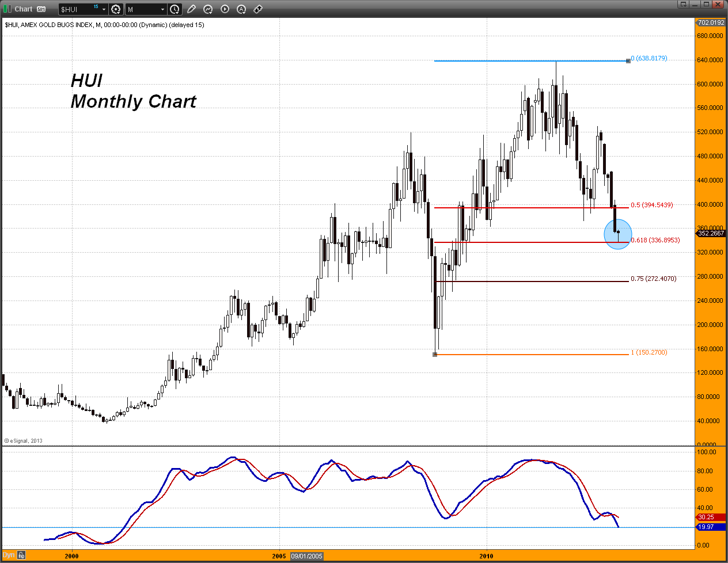
Task: Select the HUI Monthly Chart text annotation
Action: [x=133, y=91]
